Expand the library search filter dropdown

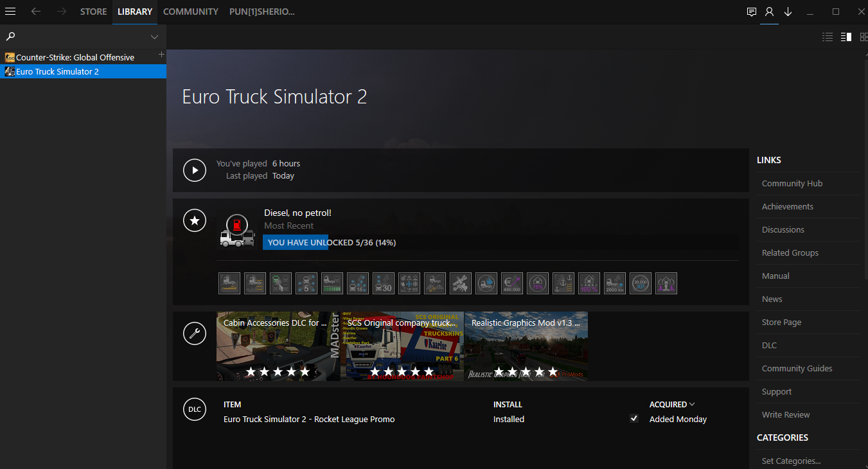[x=154, y=37]
